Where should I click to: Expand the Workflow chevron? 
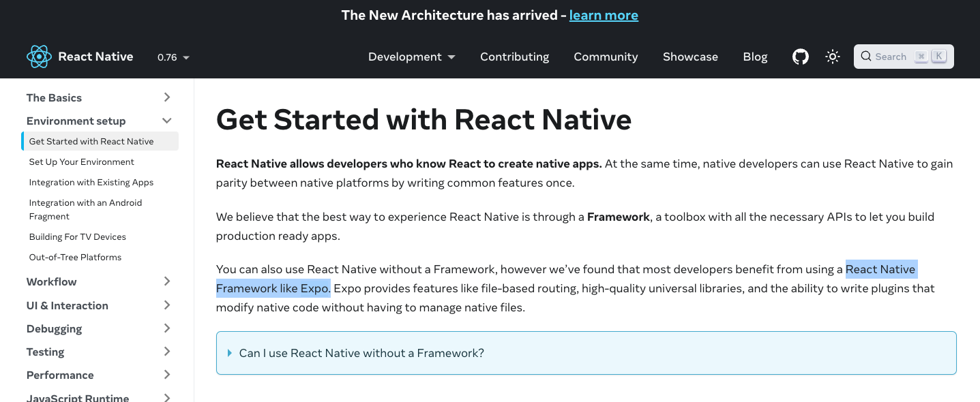[x=167, y=281]
